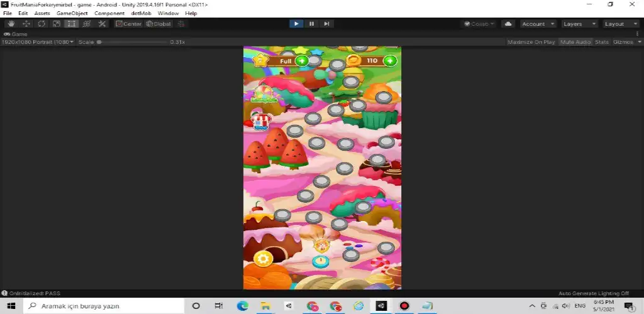Toggle the Stats overlay
Viewport: 644px width, 314px height.
click(x=602, y=42)
